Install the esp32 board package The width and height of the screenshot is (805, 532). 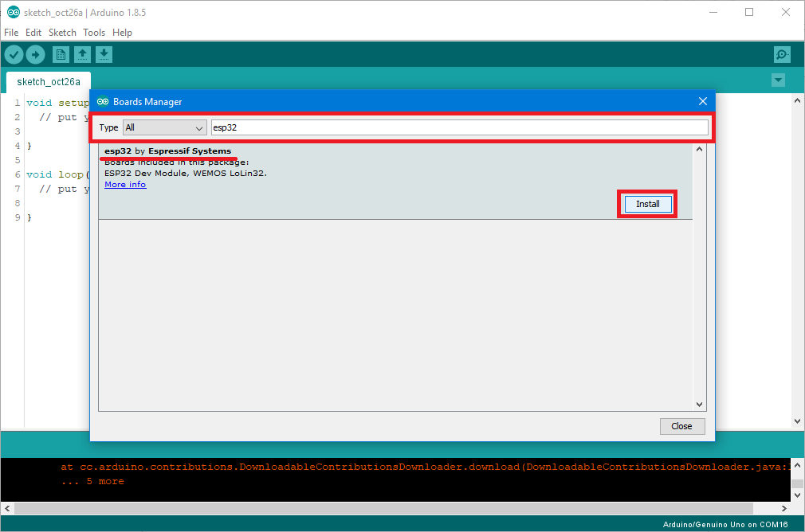coord(646,203)
